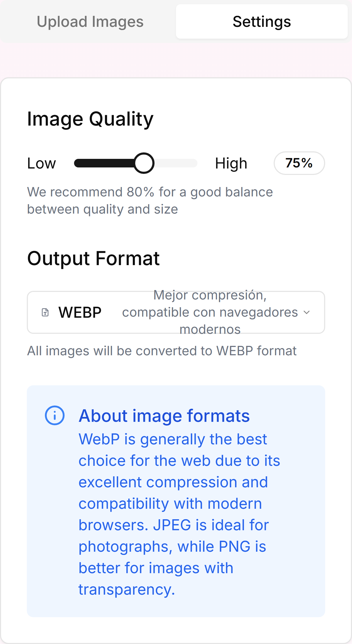Screen dimensions: 352x644
Task: Click the WebP explanation paragraph in info box
Action: pyautogui.click(x=179, y=514)
